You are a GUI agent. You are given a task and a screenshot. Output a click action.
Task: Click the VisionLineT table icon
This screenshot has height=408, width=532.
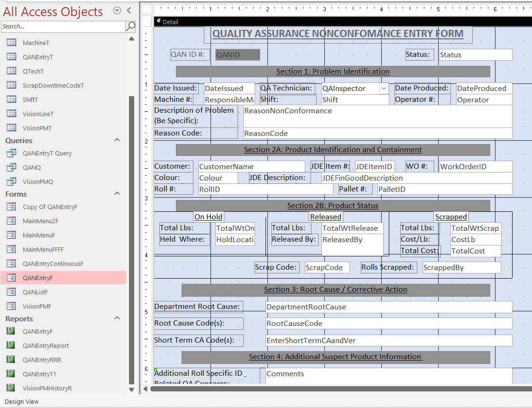pyautogui.click(x=11, y=114)
